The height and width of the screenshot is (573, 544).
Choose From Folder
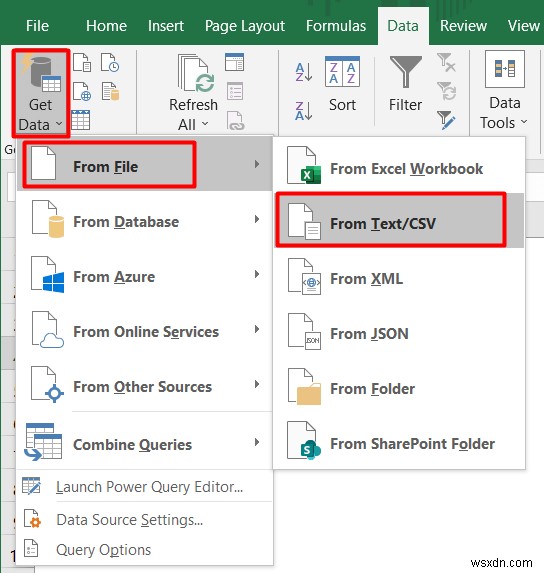pyautogui.click(x=399, y=387)
